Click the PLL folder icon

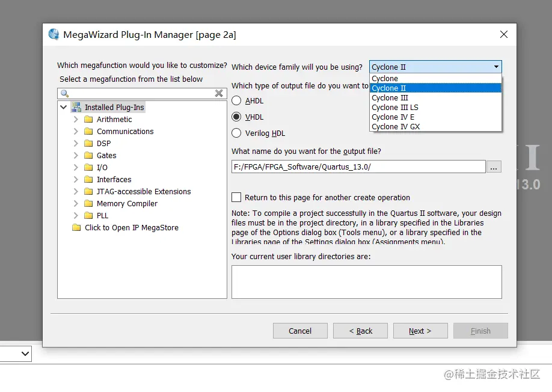88,215
